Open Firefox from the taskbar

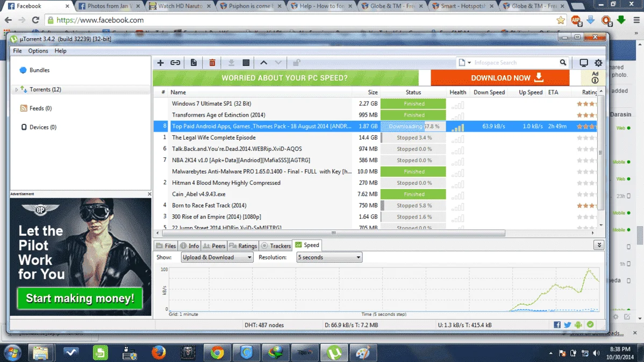(159, 352)
